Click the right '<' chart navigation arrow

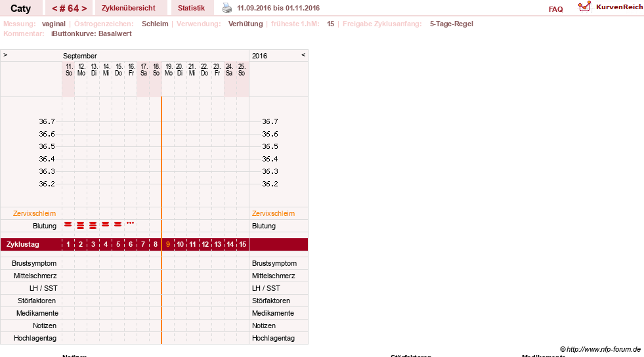pyautogui.click(x=303, y=54)
